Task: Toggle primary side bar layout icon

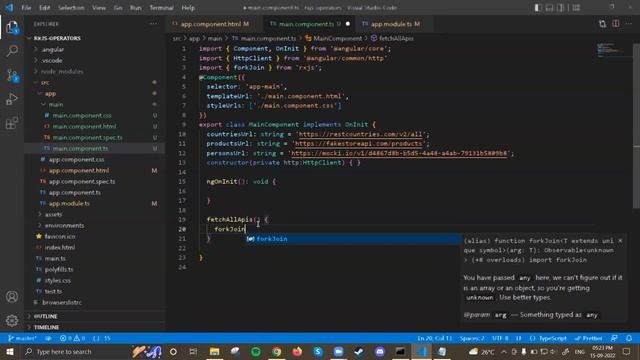Action: (538, 8)
